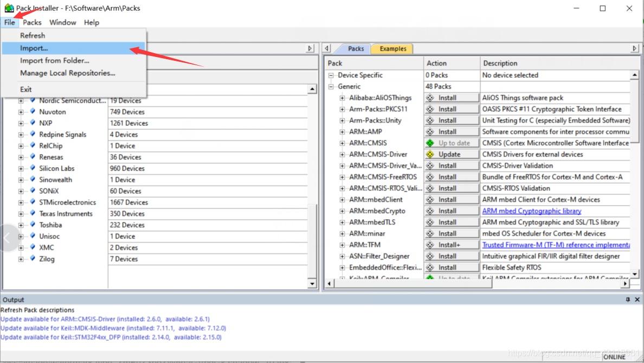Click the vendor icon beside Toshiba
644x363 pixels.
33,225
